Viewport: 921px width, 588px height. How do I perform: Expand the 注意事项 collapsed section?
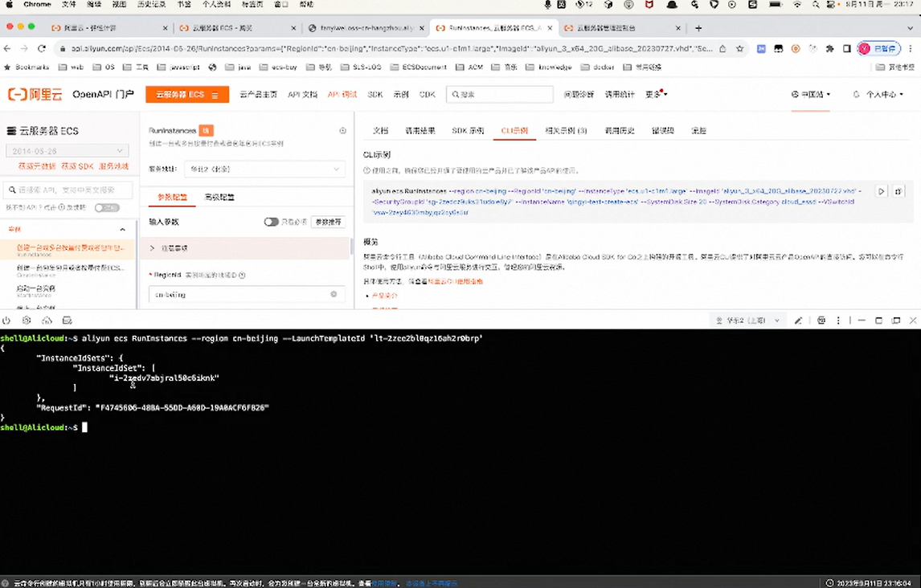(x=246, y=248)
